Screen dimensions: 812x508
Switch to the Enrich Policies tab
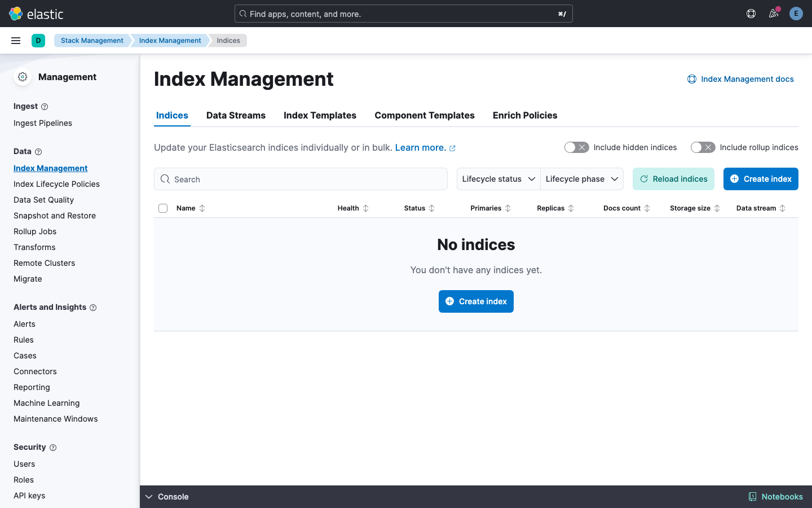[x=525, y=115]
